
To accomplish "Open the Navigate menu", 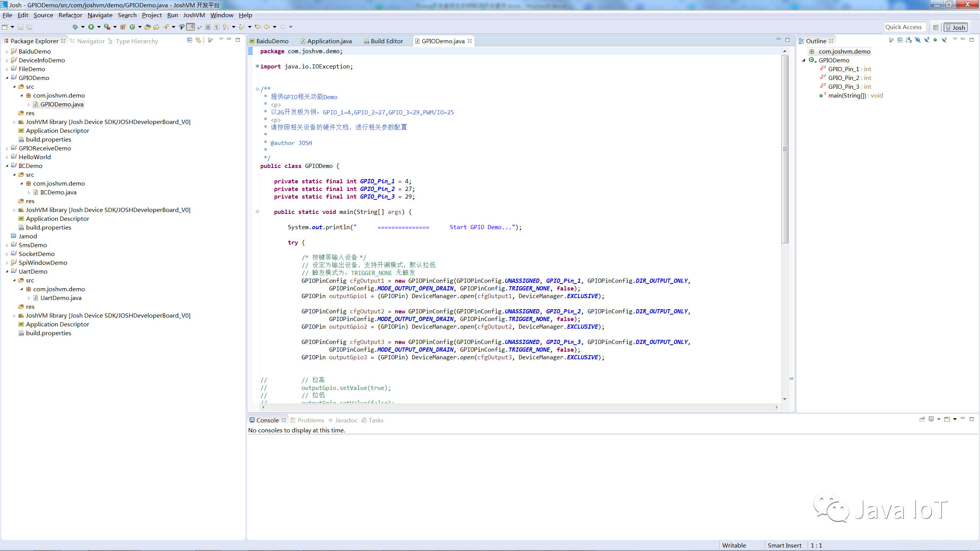I will point(100,15).
